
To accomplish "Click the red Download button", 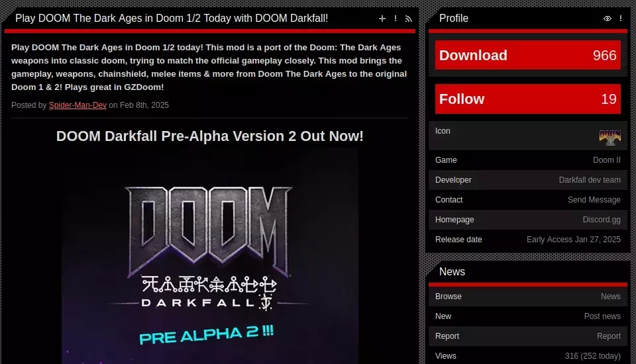I will [528, 55].
